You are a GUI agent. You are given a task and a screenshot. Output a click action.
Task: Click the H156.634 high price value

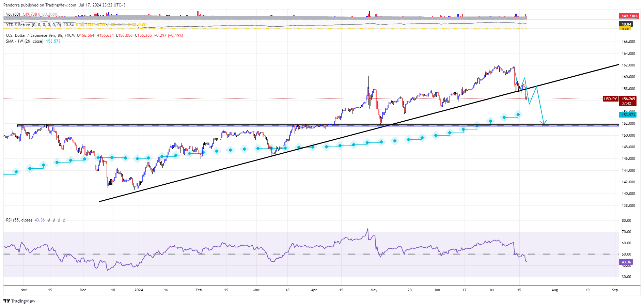(105, 35)
